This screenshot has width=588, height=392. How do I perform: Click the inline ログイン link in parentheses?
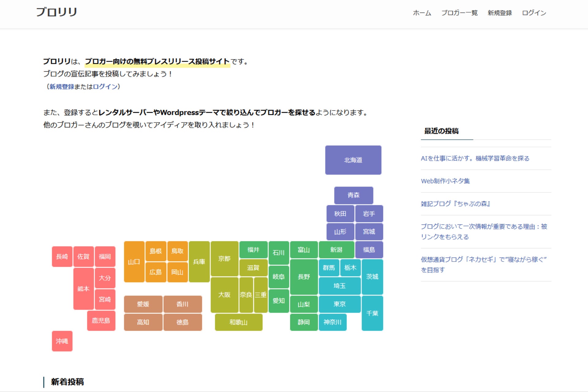(x=105, y=87)
